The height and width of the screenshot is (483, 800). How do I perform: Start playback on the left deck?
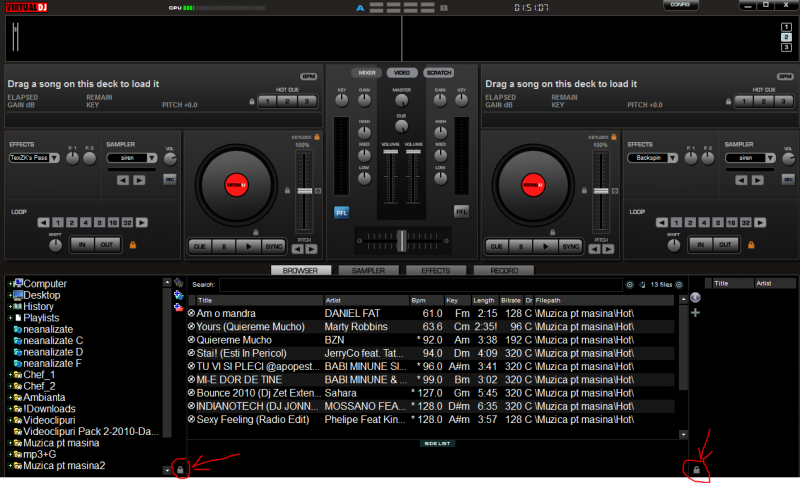[x=248, y=246]
